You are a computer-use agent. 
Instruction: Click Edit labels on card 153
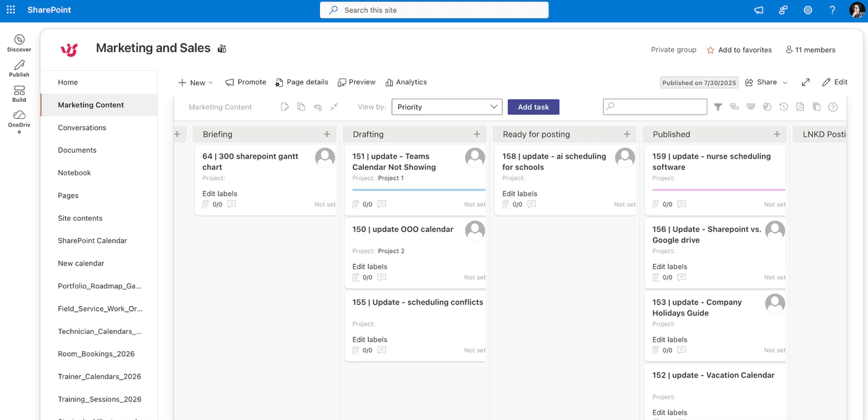tap(670, 339)
